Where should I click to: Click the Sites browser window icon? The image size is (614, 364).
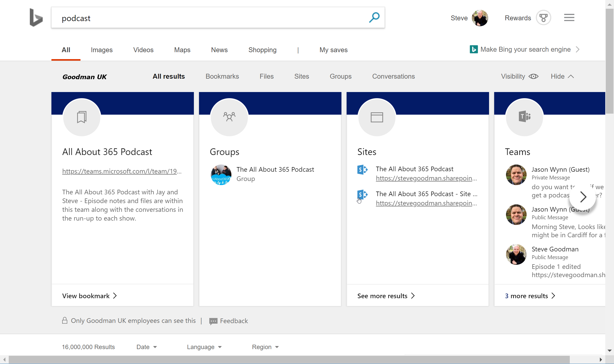pos(376,117)
